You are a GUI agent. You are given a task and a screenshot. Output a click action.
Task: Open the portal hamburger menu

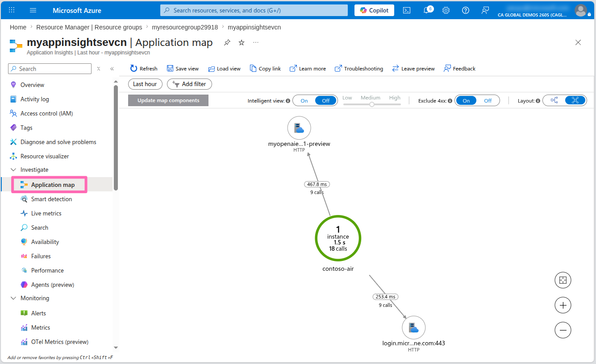point(33,10)
